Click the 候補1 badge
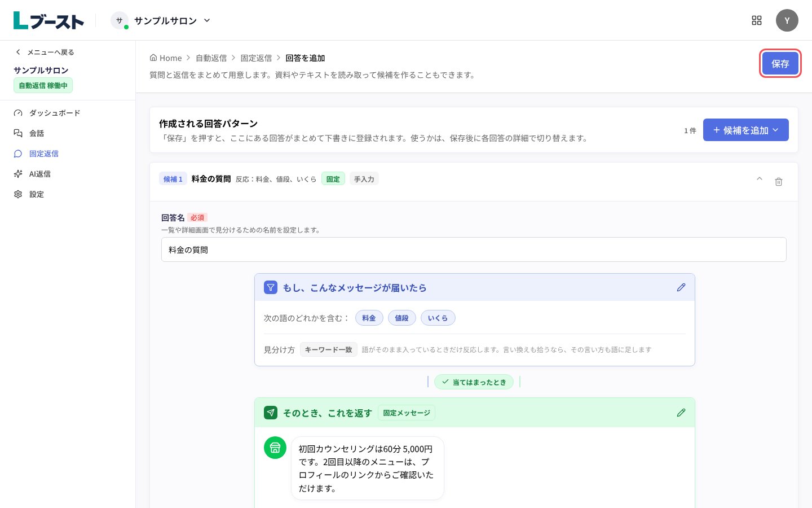The image size is (812, 508). tap(173, 179)
